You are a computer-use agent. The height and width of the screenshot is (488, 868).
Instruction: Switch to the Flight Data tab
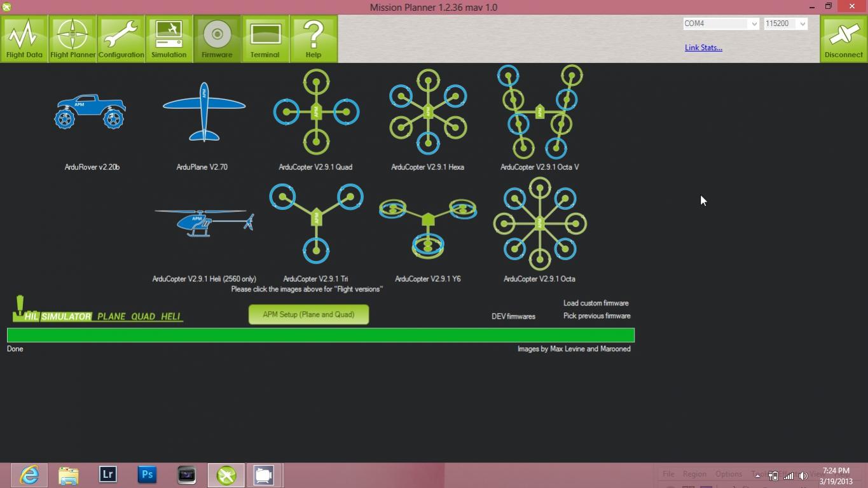pos(24,39)
